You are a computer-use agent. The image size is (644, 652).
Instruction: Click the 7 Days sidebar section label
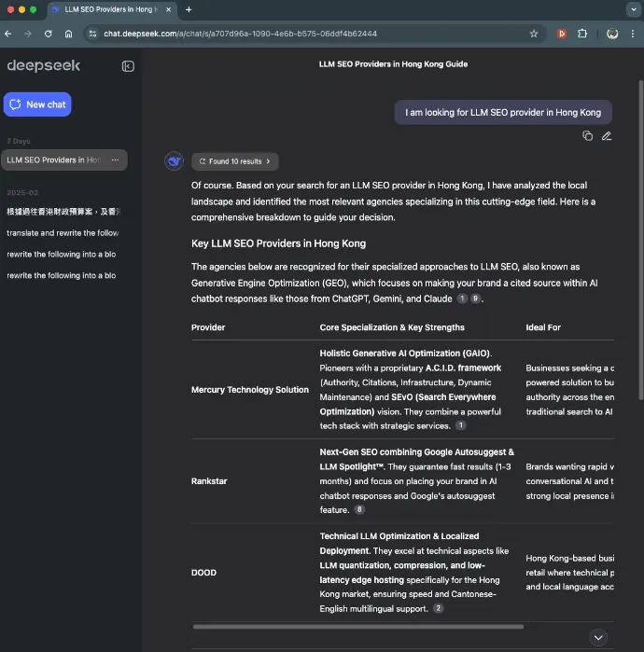[x=19, y=142]
